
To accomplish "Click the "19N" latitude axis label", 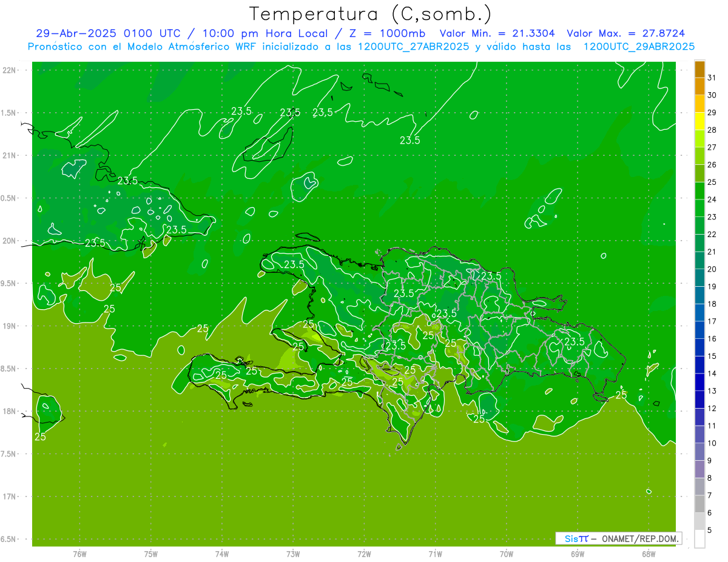I will pyautogui.click(x=9, y=326).
